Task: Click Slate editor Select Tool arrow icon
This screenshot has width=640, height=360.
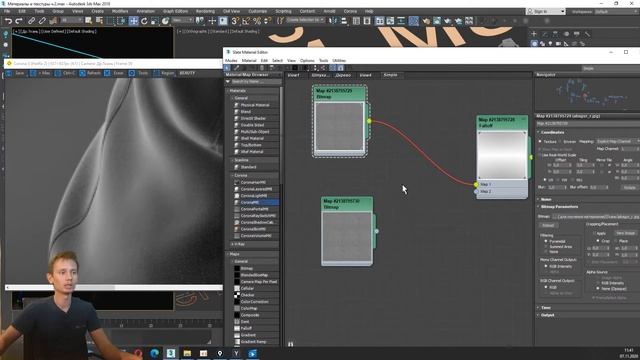Action: 228,68
